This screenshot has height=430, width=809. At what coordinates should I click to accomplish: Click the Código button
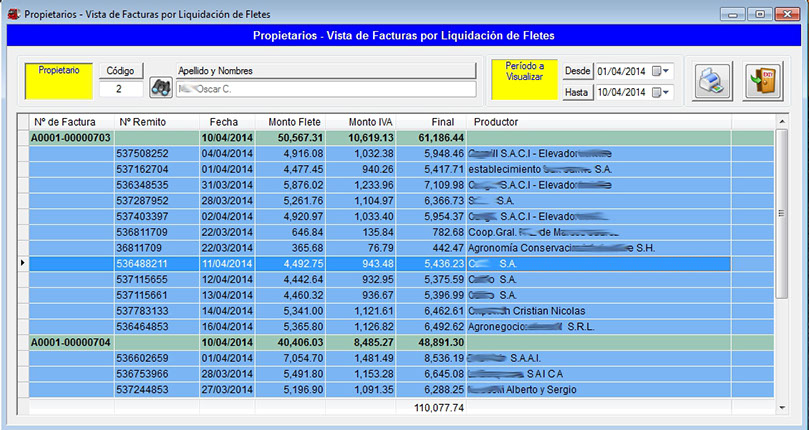120,71
